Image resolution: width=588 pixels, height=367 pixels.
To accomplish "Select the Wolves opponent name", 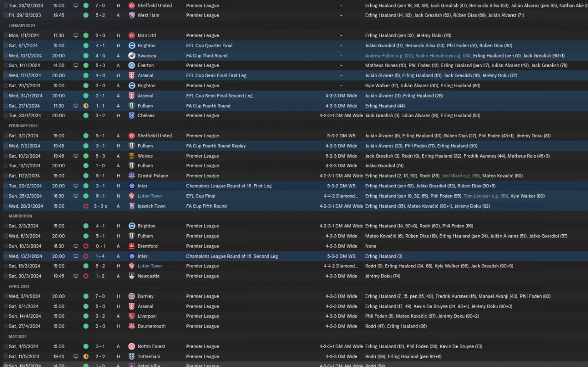I will click(145, 156).
